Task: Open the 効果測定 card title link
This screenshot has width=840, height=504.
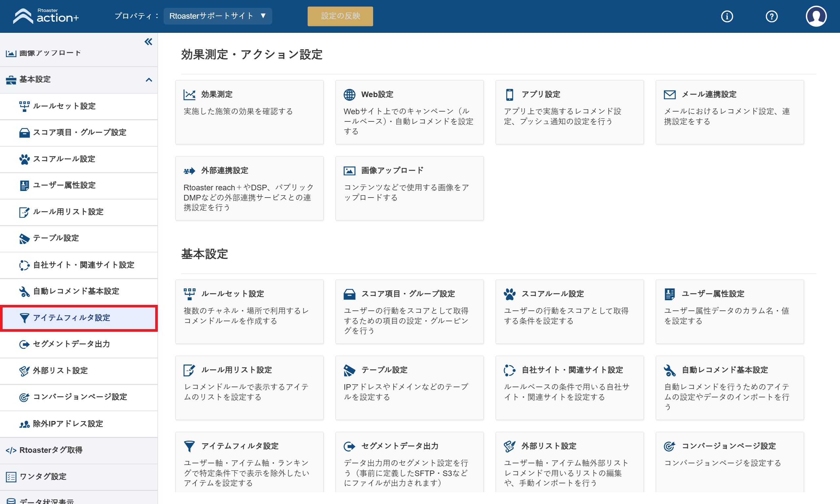Action: pyautogui.click(x=217, y=94)
